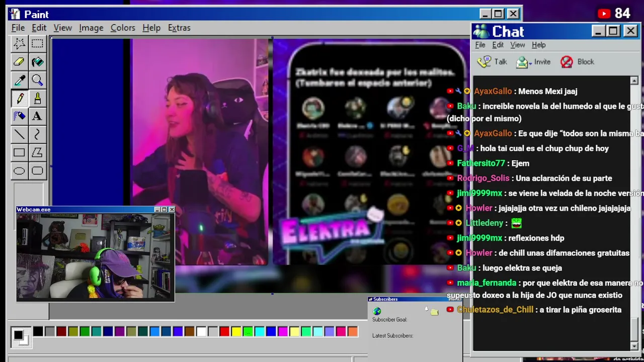The image size is (644, 362).
Task: Open the File menu in Chat window
Action: point(480,45)
